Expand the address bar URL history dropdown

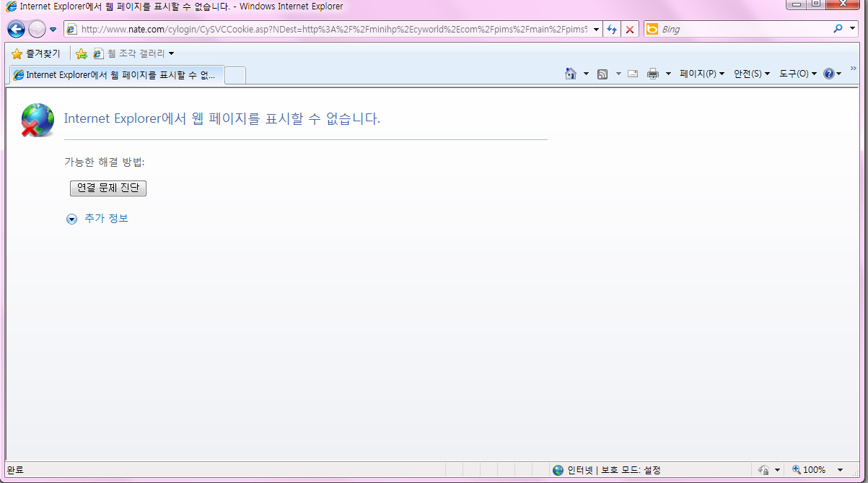click(x=597, y=30)
